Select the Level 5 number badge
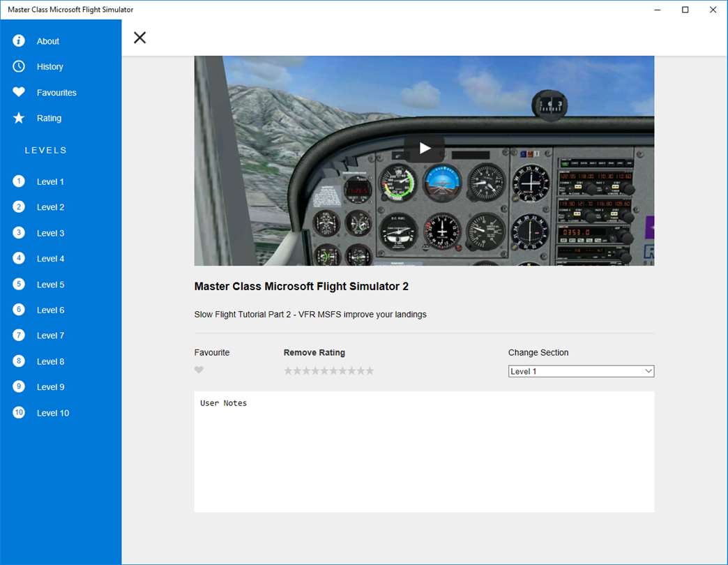Image resolution: width=728 pixels, height=565 pixels. tap(19, 284)
